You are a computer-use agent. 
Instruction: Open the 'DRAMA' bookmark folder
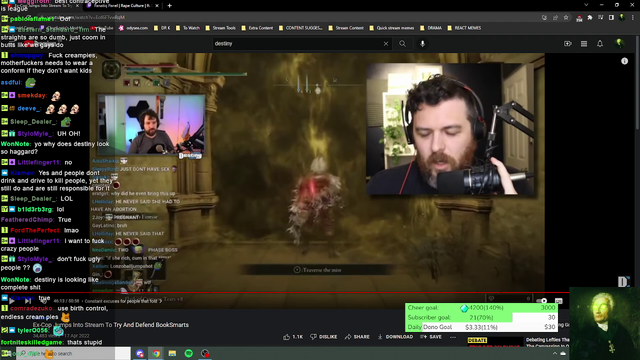[x=431, y=28]
